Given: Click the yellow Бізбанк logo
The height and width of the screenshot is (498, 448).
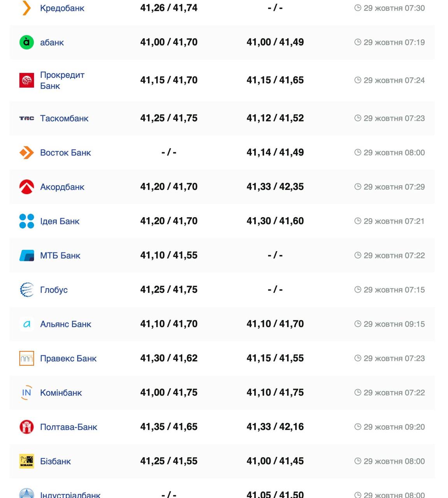Looking at the screenshot, I should coord(26,461).
